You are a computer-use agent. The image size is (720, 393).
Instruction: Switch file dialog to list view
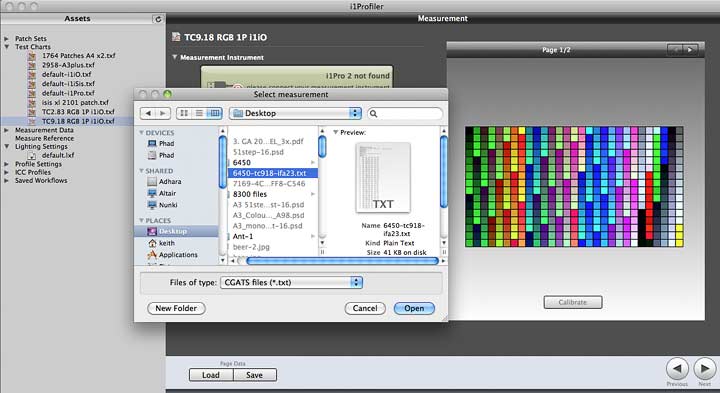click(x=199, y=113)
